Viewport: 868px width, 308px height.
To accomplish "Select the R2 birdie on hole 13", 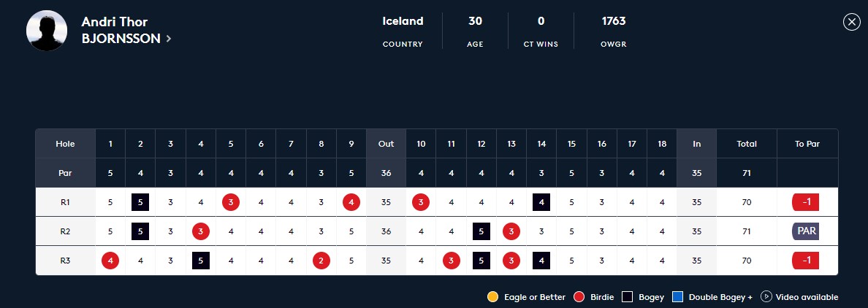I will tap(511, 231).
